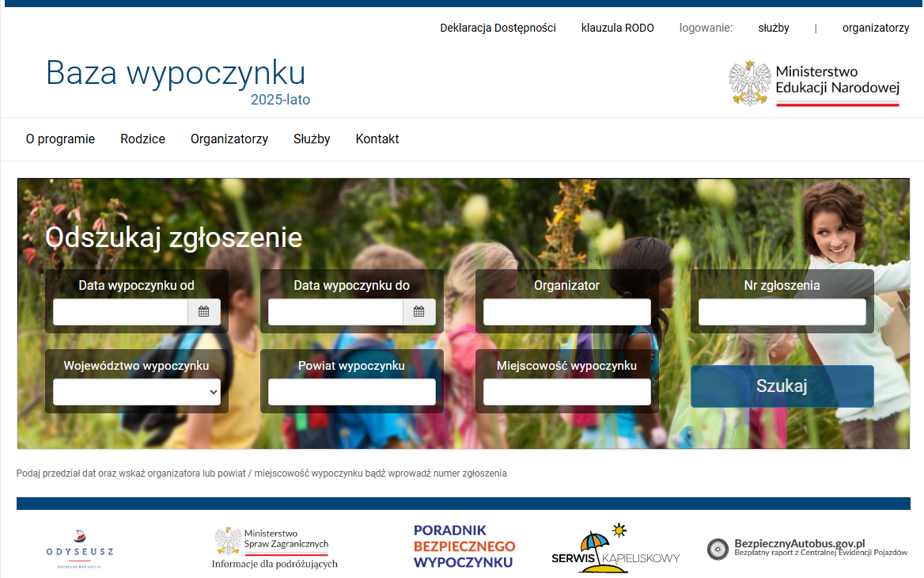Open the Kontakt menu item
This screenshot has height=578, width=924.
coord(377,139)
